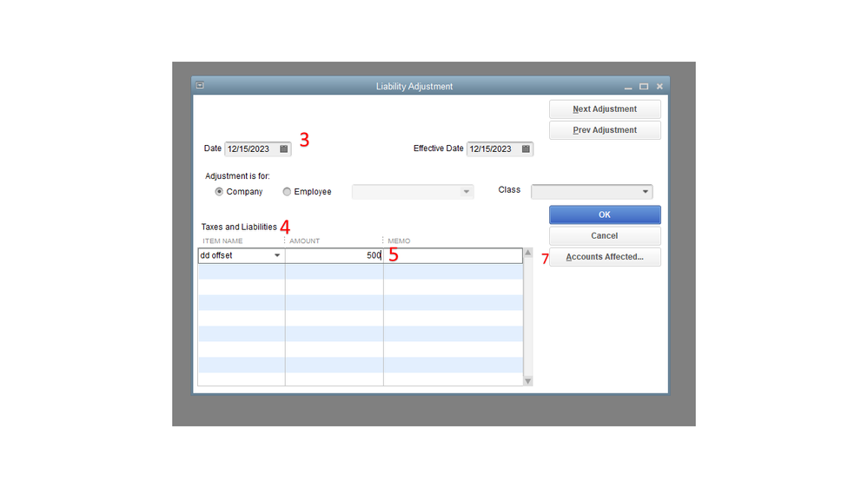Cancel the liability adjustment
The height and width of the screenshot is (488, 868).
click(605, 235)
